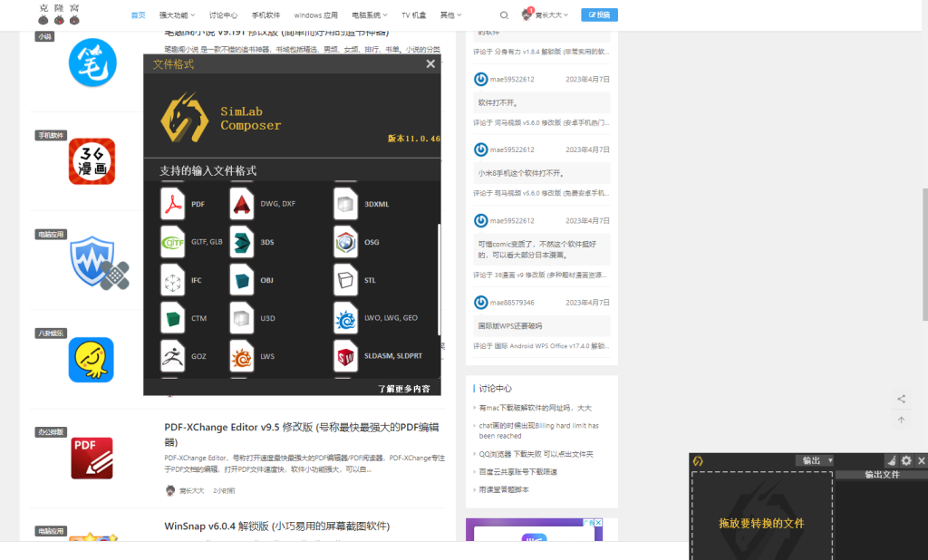The width and height of the screenshot is (928, 560).
Task: Open QQ浏览器 下载失败 discussion link
Action: (x=536, y=454)
